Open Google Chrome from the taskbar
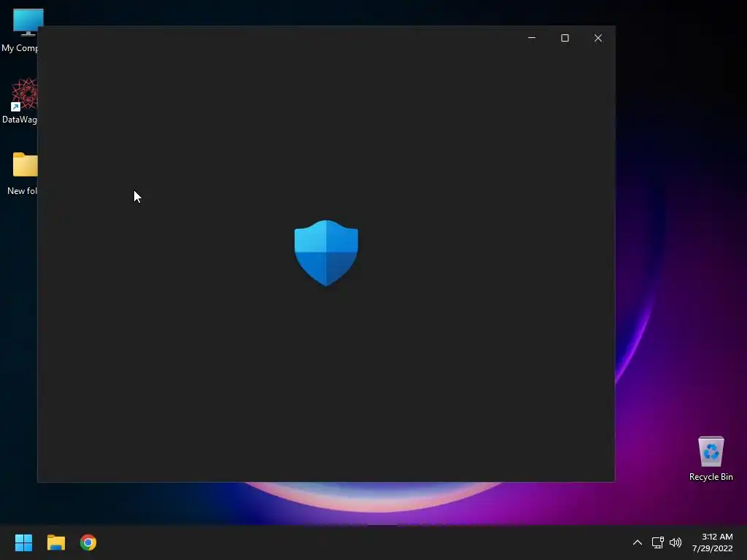747x560 pixels. pos(88,542)
